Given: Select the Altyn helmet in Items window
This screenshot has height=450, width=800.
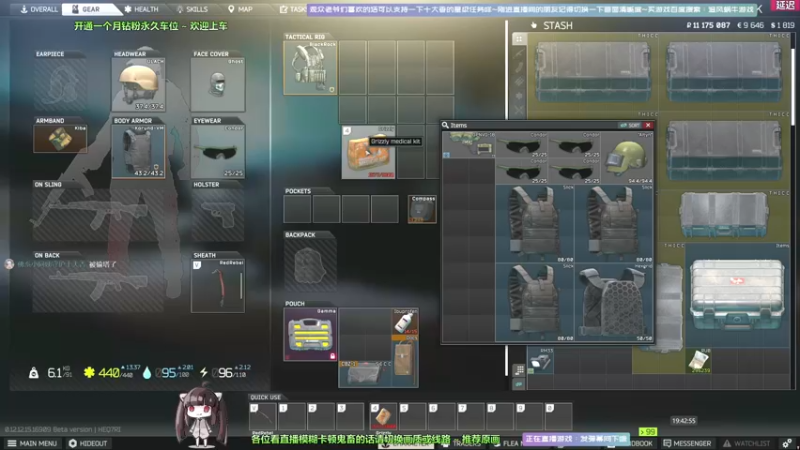Looking at the screenshot, I should tap(627, 158).
